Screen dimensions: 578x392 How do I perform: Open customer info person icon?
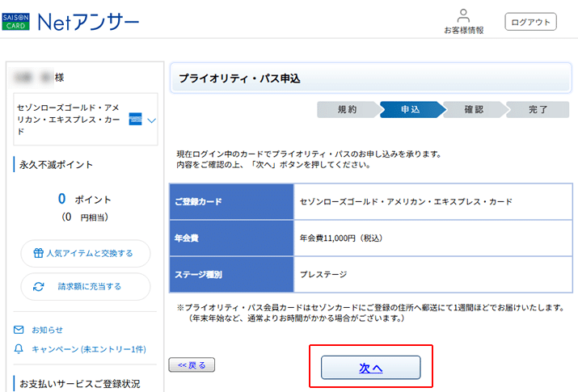(x=463, y=15)
